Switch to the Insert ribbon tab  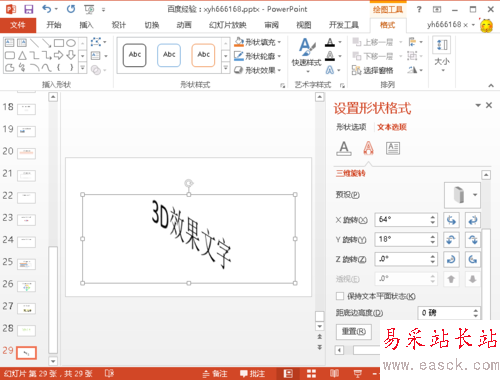[x=86, y=25]
